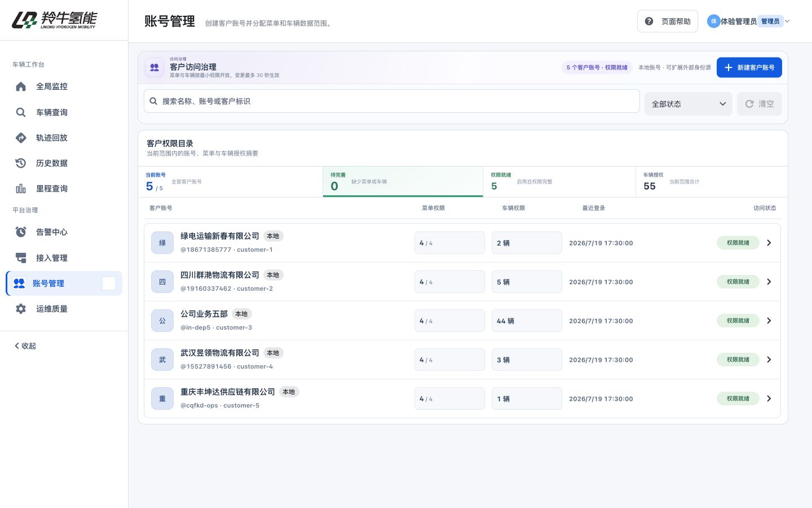
Task: Open the 全部状态 status dropdown
Action: (x=689, y=104)
